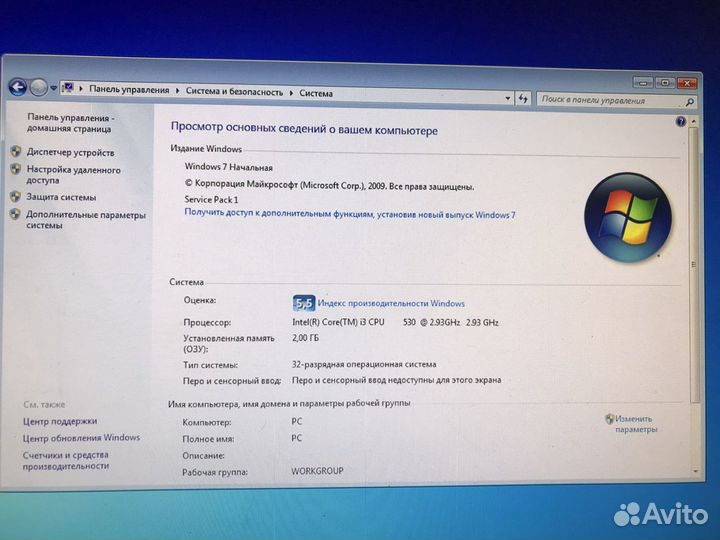Viewport: 720px width, 540px height.
Task: Open the address bar history dropdown
Action: (x=507, y=98)
